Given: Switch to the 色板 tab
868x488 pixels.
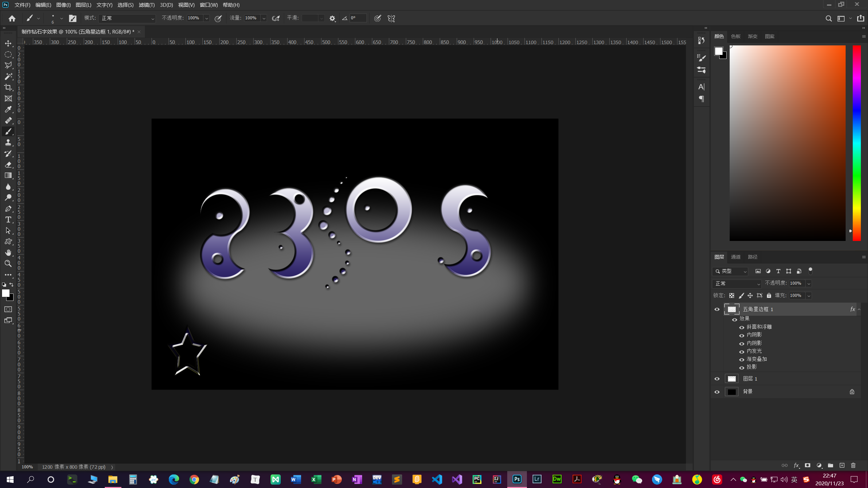Looking at the screenshot, I should point(735,36).
